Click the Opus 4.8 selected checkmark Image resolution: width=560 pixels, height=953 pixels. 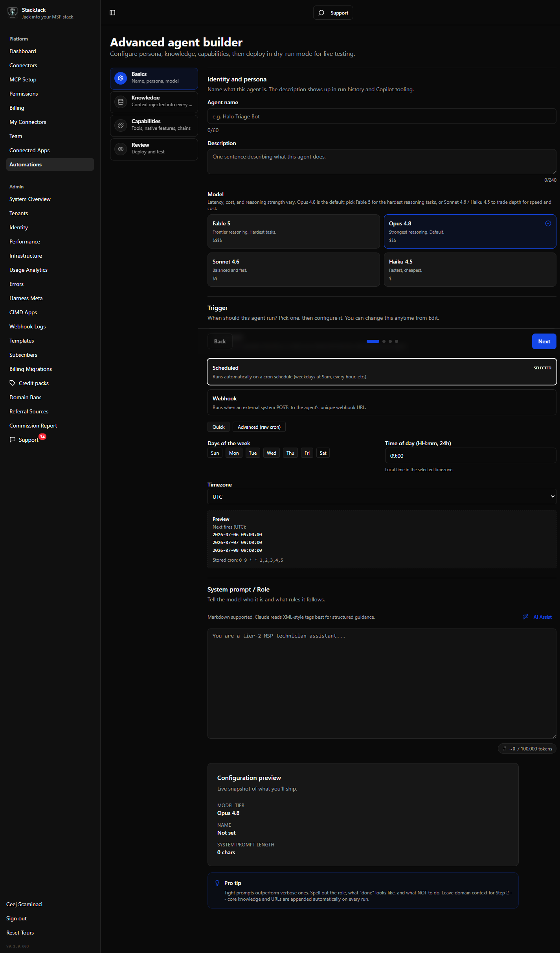548,223
